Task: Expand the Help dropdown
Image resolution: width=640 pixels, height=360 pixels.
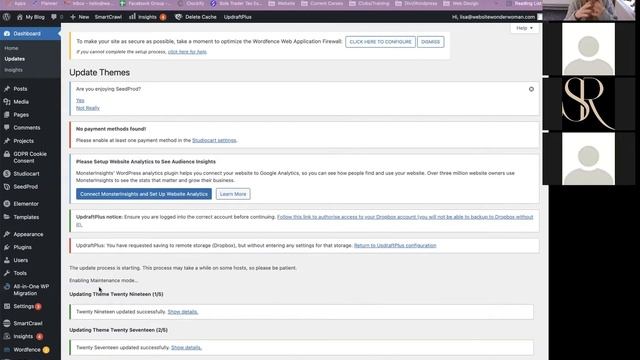Action: tap(524, 28)
